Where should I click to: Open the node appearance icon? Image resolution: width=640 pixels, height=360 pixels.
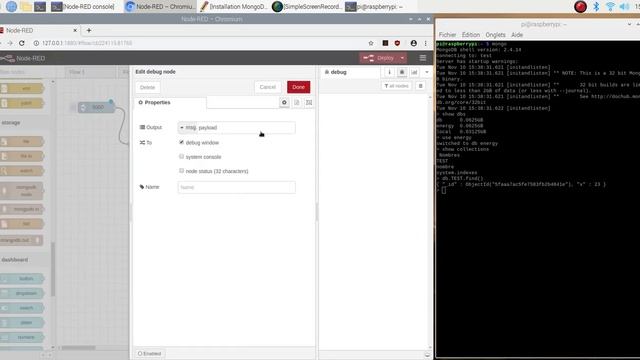309,102
